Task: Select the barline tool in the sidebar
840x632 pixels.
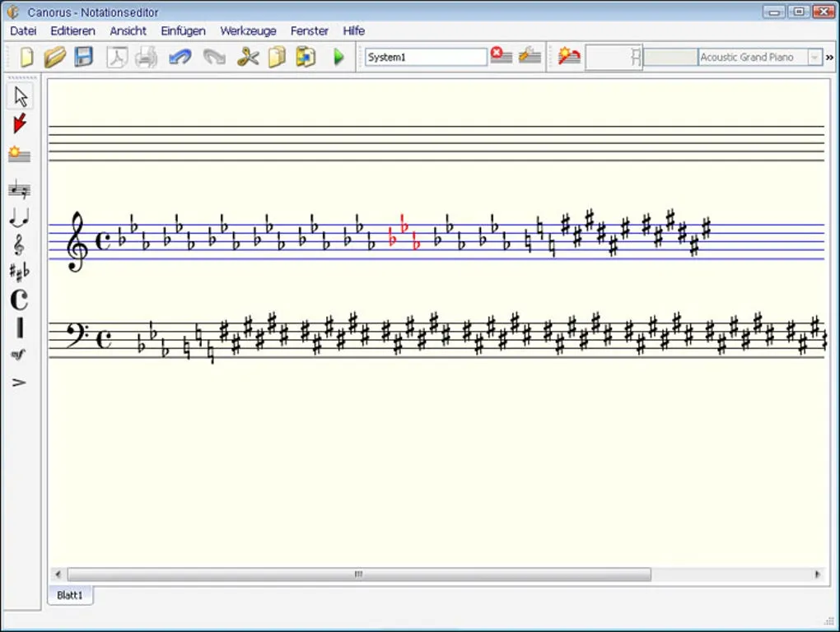Action: 20,328
